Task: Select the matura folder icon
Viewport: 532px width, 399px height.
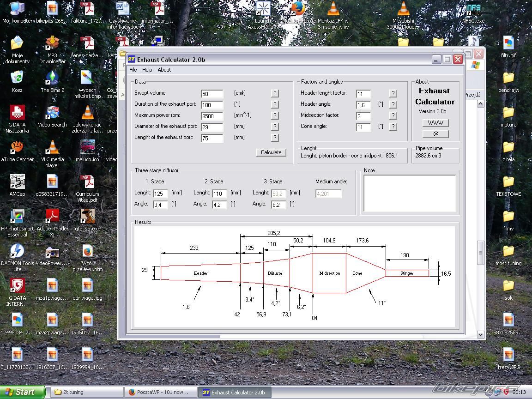Action: 508,116
